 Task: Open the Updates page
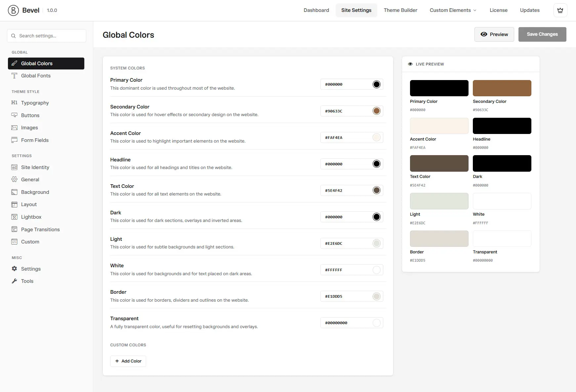pyautogui.click(x=530, y=10)
